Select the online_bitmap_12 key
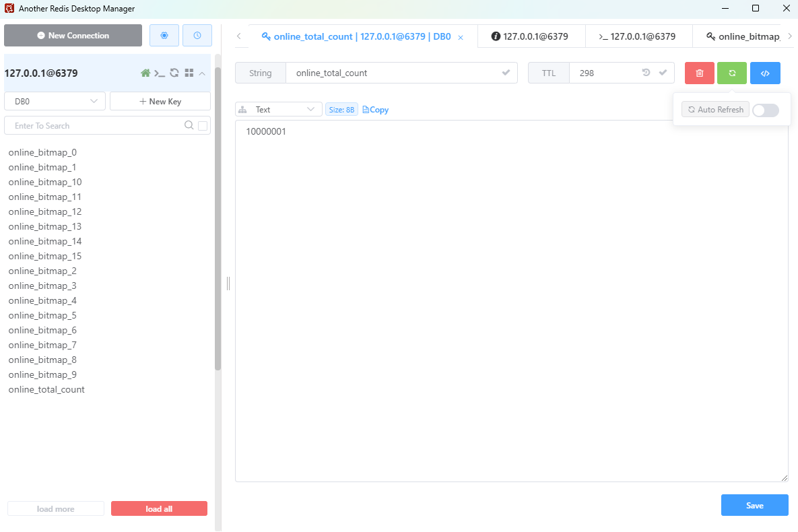Screen dimensions: 798x532 click(x=45, y=211)
